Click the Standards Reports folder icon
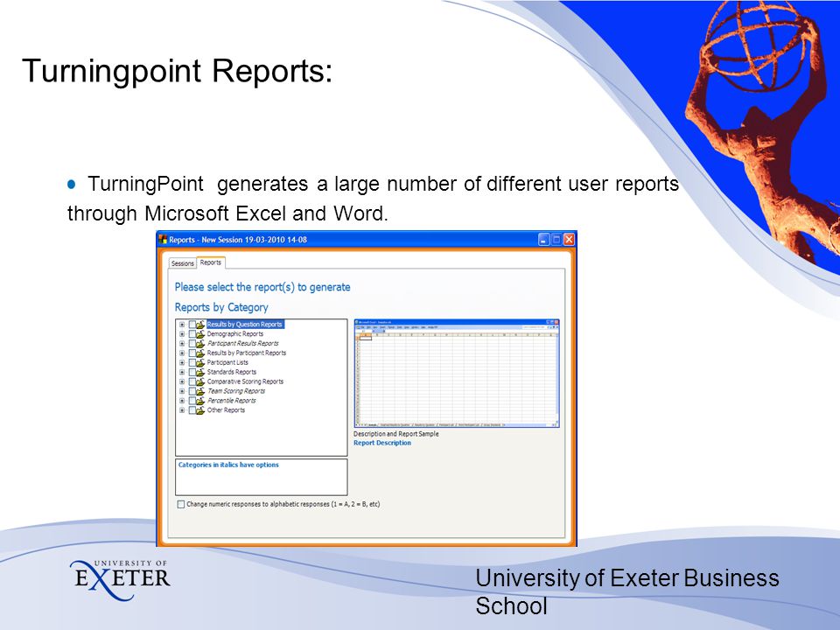Image resolution: width=840 pixels, height=630 pixels. [x=200, y=373]
